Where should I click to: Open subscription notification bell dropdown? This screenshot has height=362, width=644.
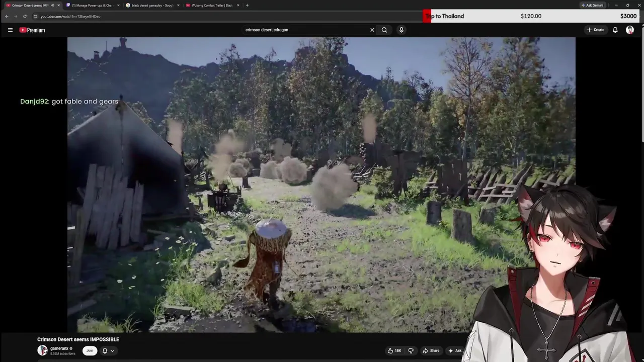pyautogui.click(x=108, y=350)
